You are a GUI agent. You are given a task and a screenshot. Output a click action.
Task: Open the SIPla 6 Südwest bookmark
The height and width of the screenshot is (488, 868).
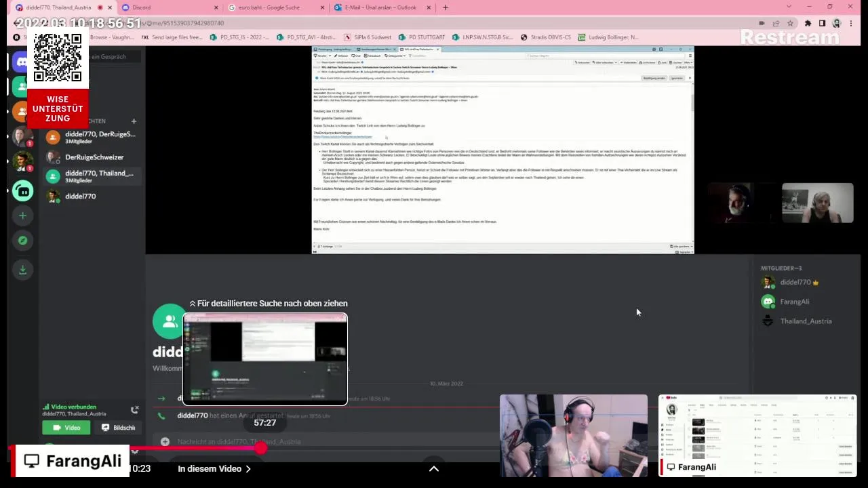click(368, 37)
